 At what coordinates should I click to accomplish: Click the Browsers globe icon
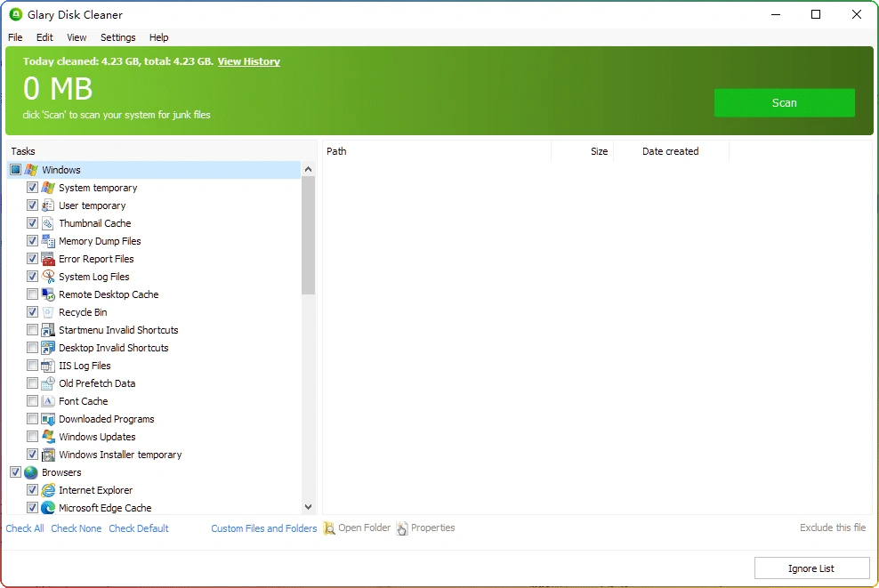pos(29,471)
